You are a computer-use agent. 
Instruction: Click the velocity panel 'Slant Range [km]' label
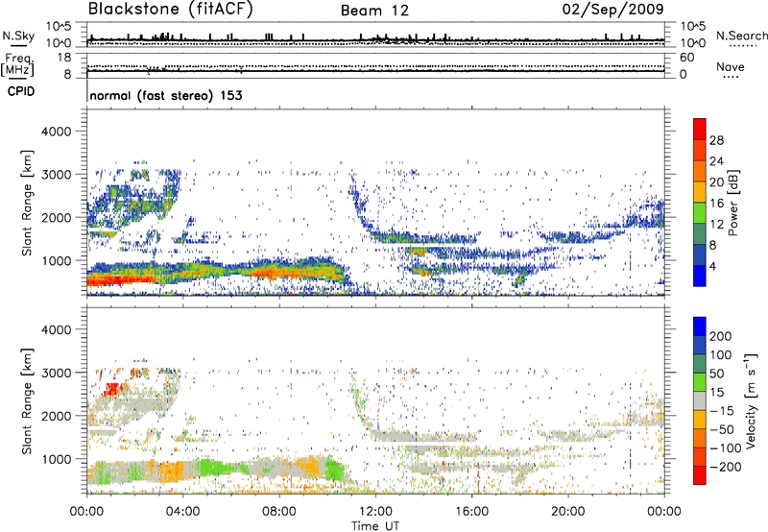27,400
